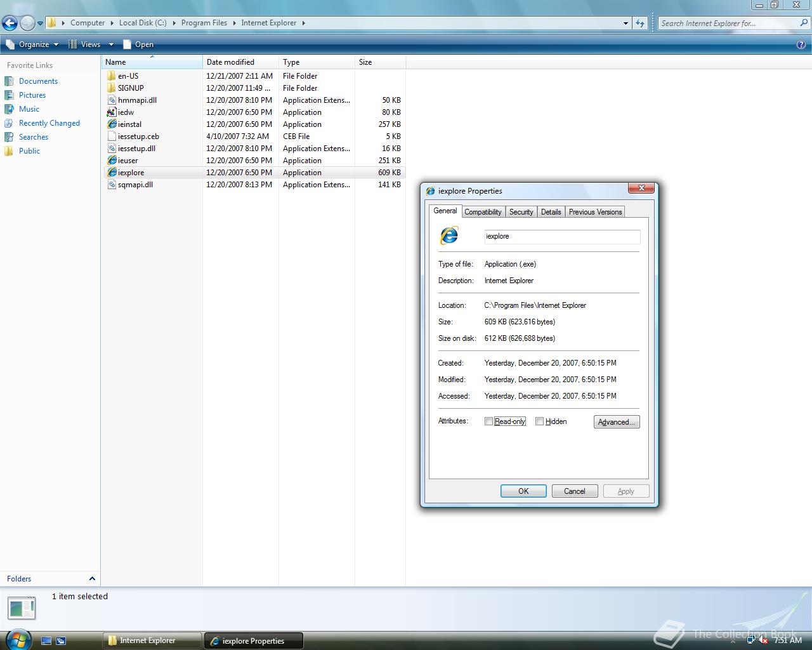Image resolution: width=812 pixels, height=650 pixels.
Task: Sort by the Name column header
Action: (x=152, y=62)
